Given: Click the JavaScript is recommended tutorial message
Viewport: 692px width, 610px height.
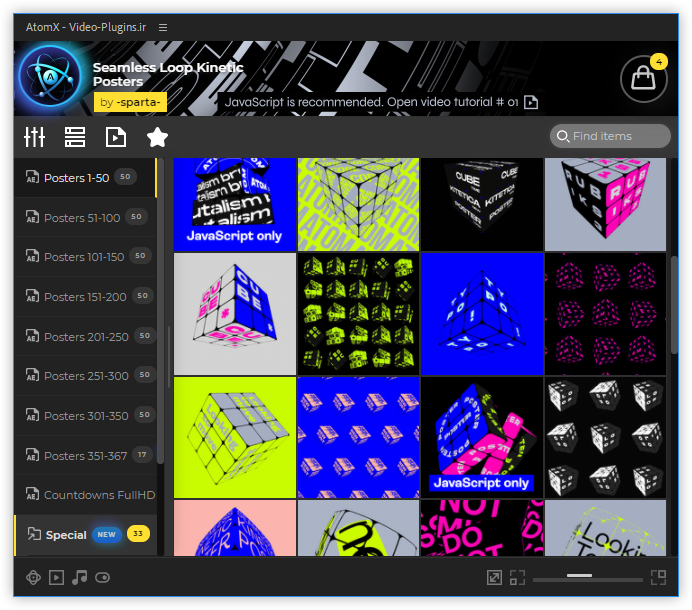Looking at the screenshot, I should tap(371, 102).
